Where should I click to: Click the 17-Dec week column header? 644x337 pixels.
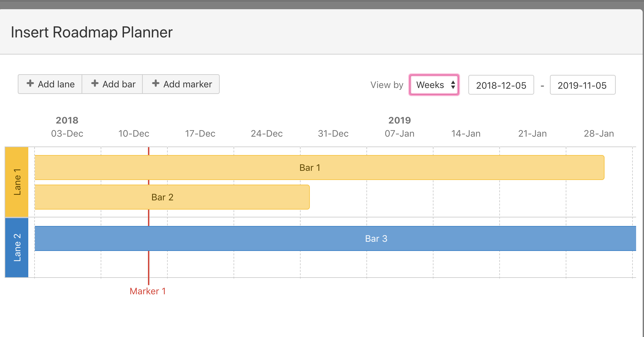(200, 134)
